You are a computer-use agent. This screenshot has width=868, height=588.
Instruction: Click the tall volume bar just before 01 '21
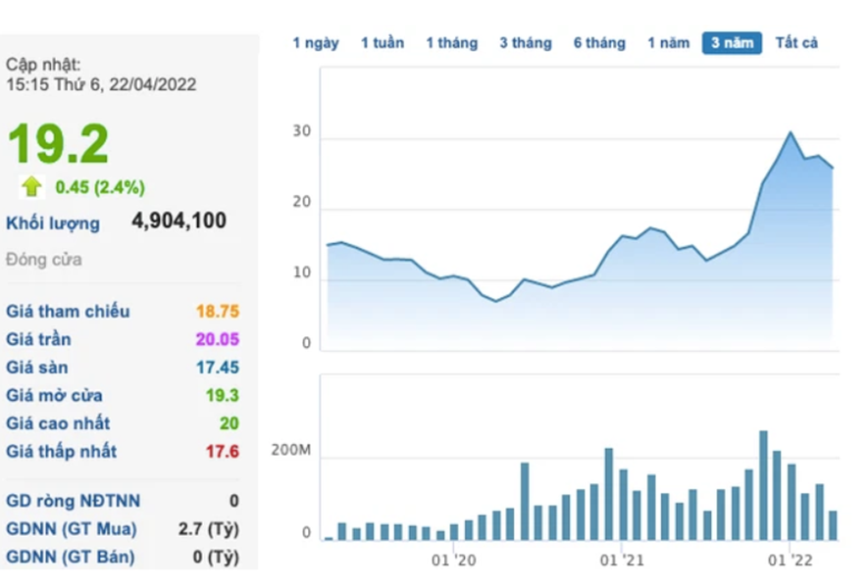point(609,494)
